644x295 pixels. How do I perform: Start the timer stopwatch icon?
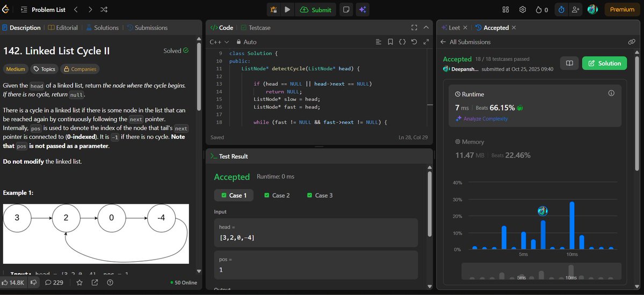point(561,10)
